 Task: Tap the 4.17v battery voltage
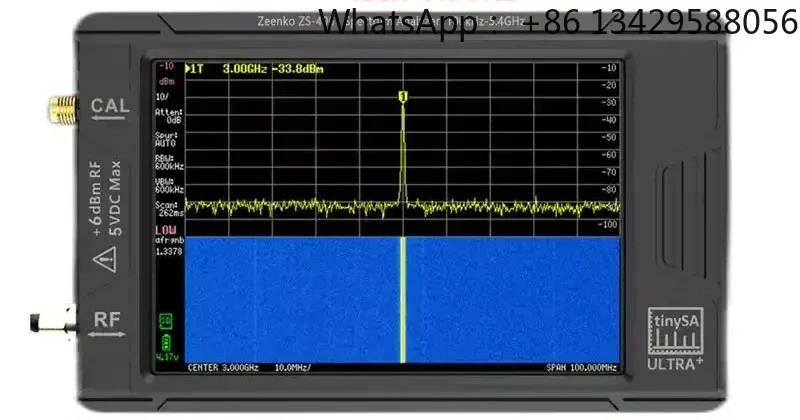167,357
